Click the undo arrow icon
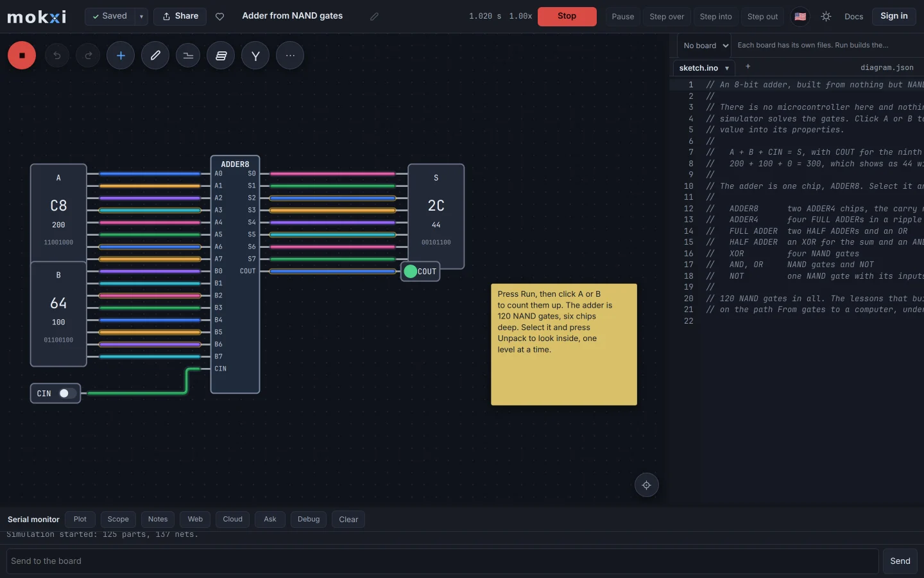The height and width of the screenshot is (578, 924). tap(57, 55)
